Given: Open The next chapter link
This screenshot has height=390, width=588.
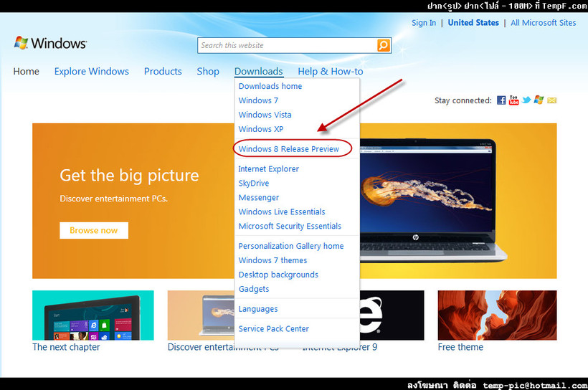Looking at the screenshot, I should 66,347.
